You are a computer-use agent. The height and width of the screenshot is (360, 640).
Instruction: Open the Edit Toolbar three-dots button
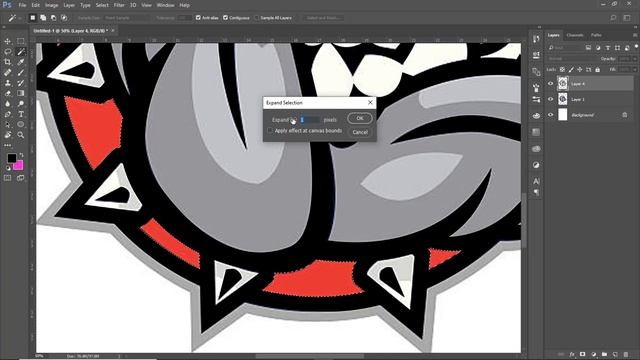pyautogui.click(x=7, y=145)
